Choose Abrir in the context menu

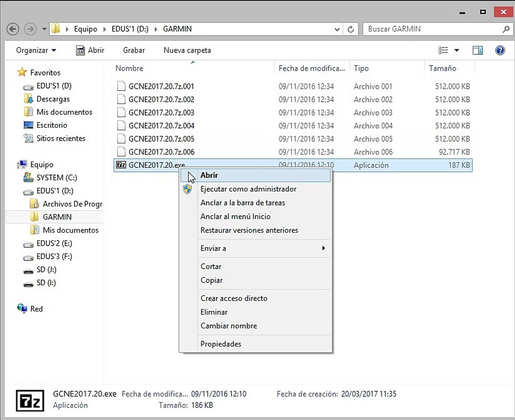[x=255, y=175]
